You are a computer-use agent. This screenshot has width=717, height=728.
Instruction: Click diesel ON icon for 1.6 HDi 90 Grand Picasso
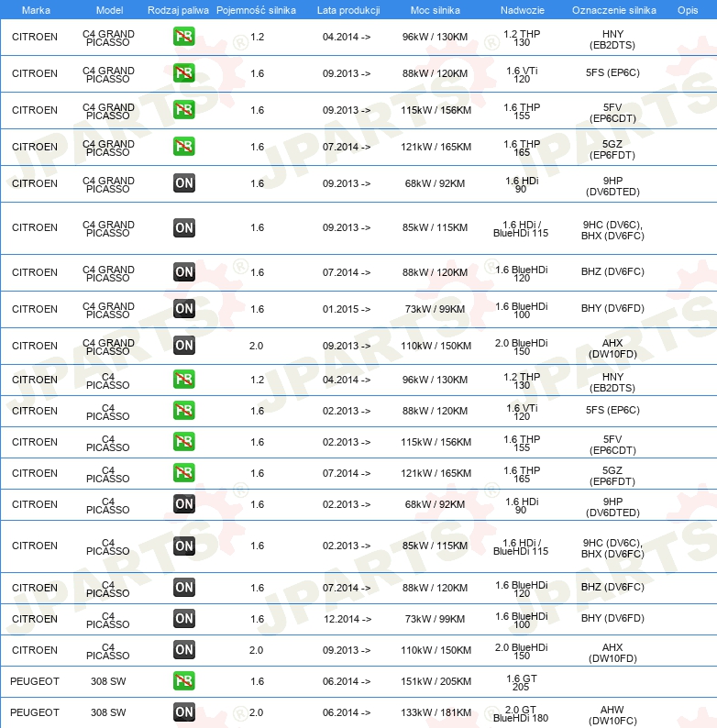pos(184,183)
